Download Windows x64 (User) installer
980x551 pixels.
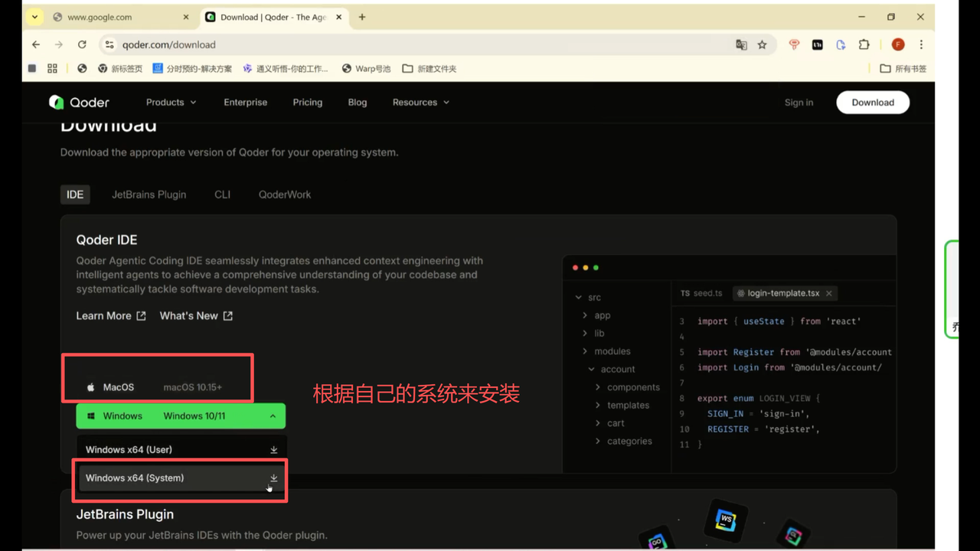coord(181,450)
